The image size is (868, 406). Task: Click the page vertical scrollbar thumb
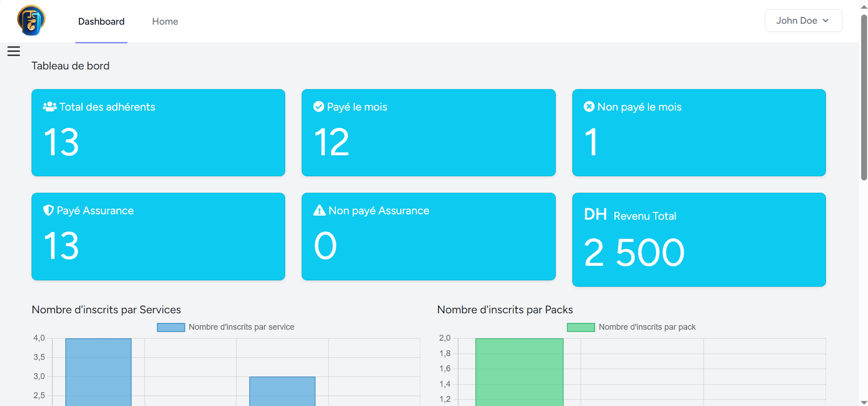point(864,97)
